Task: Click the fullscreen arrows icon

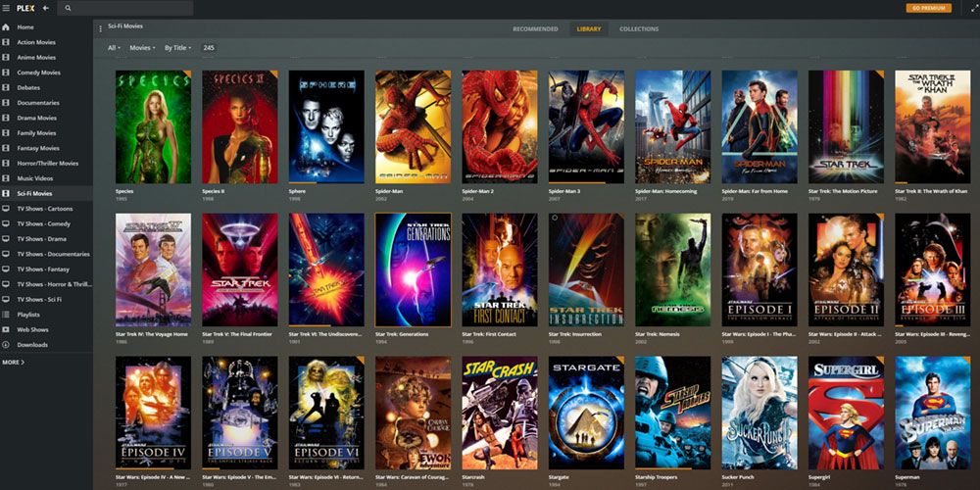Action: point(973,8)
